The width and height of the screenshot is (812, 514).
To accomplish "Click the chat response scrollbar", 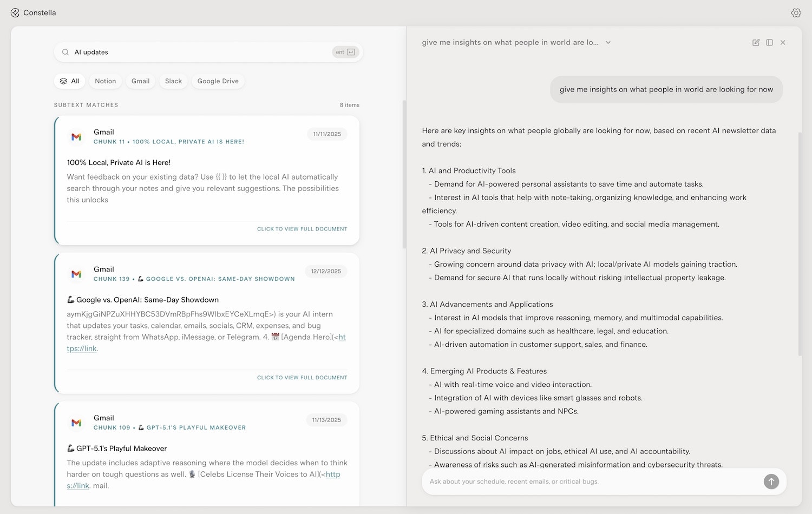I will point(800,243).
